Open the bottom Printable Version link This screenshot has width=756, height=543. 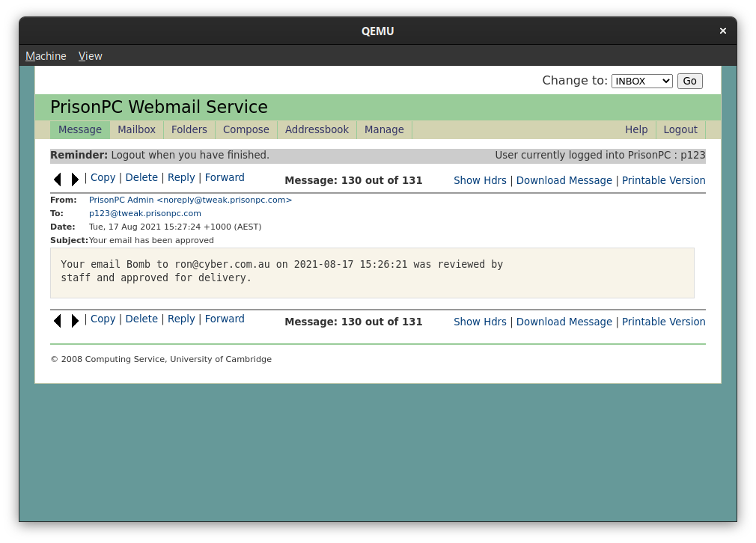(x=663, y=322)
